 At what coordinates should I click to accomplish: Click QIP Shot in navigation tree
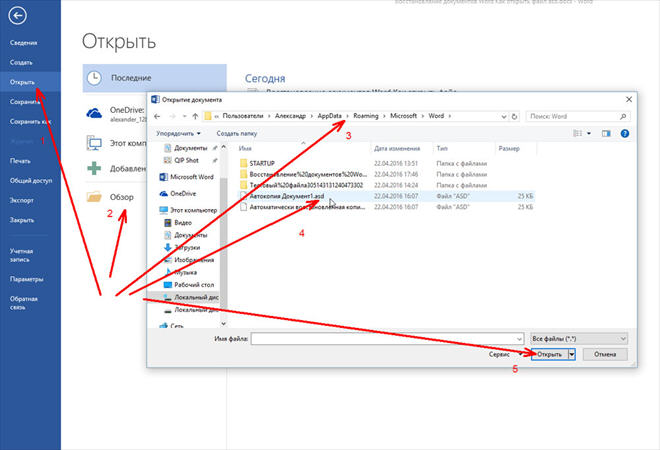[186, 160]
